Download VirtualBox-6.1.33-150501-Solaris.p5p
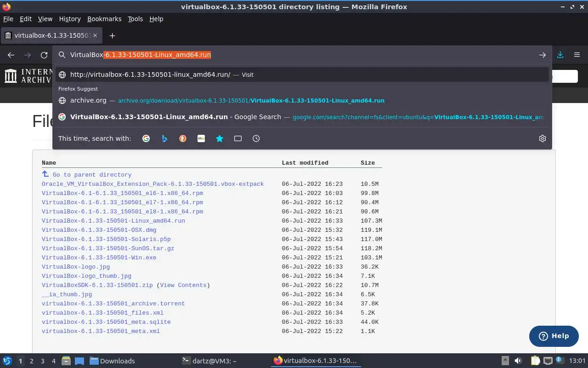 (x=106, y=239)
